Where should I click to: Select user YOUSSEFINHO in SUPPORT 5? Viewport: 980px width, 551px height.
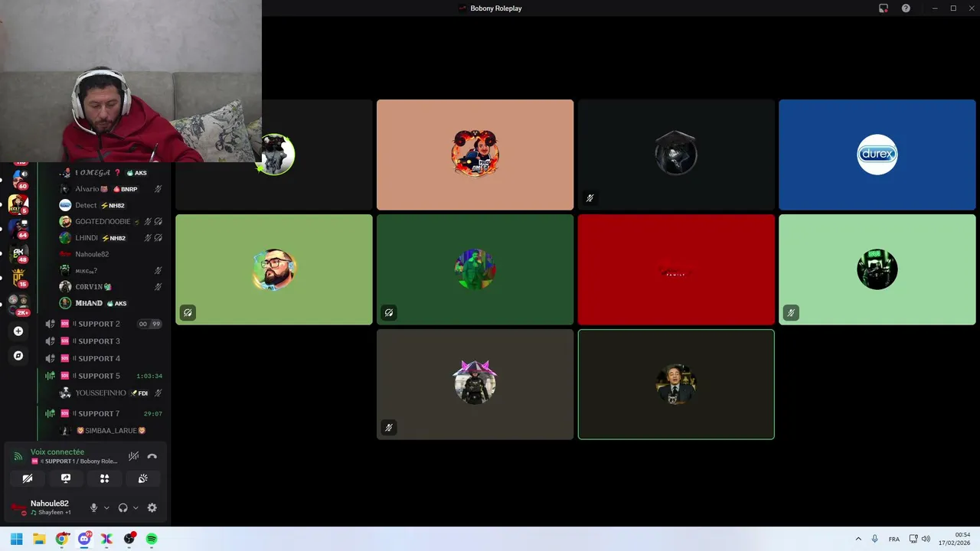click(111, 393)
